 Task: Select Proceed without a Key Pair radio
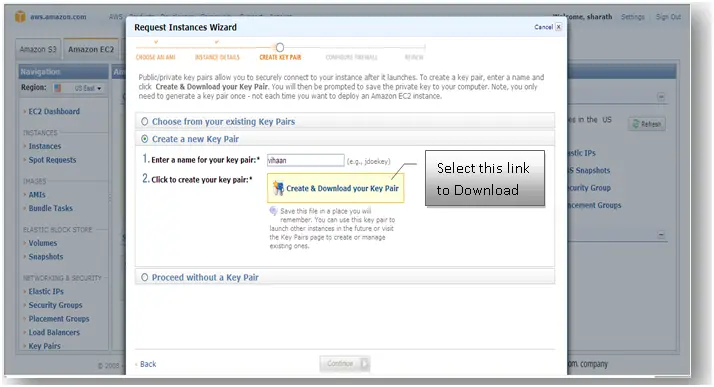click(x=144, y=277)
